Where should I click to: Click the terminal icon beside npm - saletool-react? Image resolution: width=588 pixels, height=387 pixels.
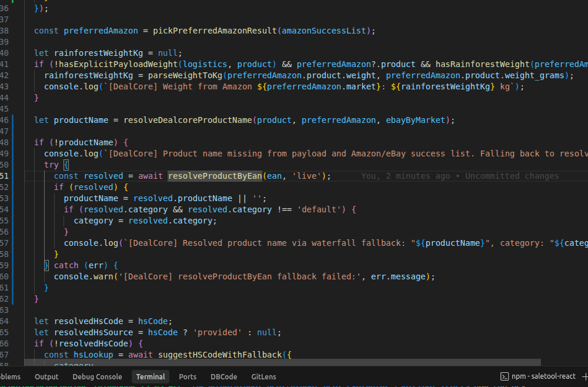point(505,376)
